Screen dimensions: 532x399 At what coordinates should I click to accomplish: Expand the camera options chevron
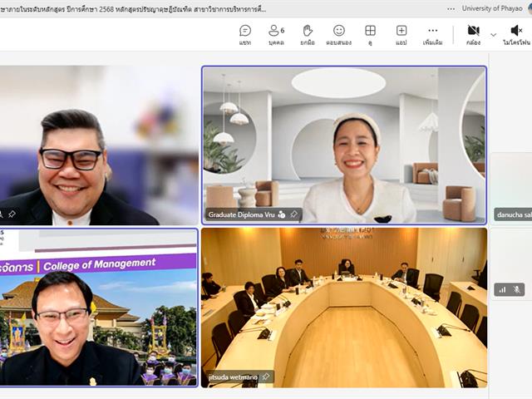pyautogui.click(x=493, y=35)
